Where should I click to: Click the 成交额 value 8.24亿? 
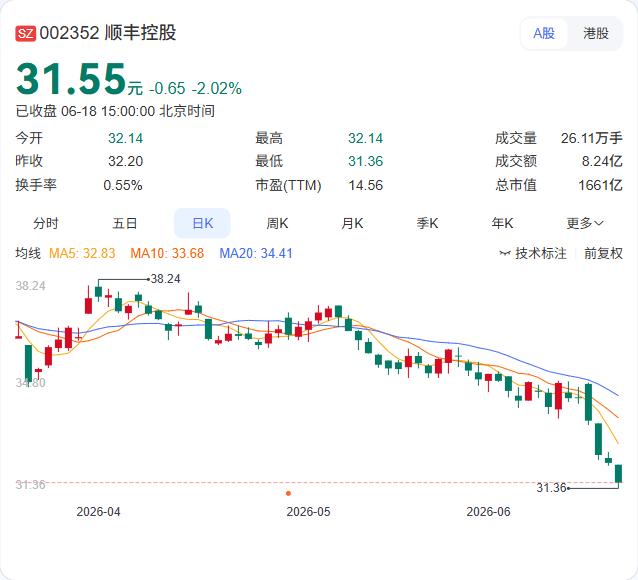pyautogui.click(x=602, y=161)
